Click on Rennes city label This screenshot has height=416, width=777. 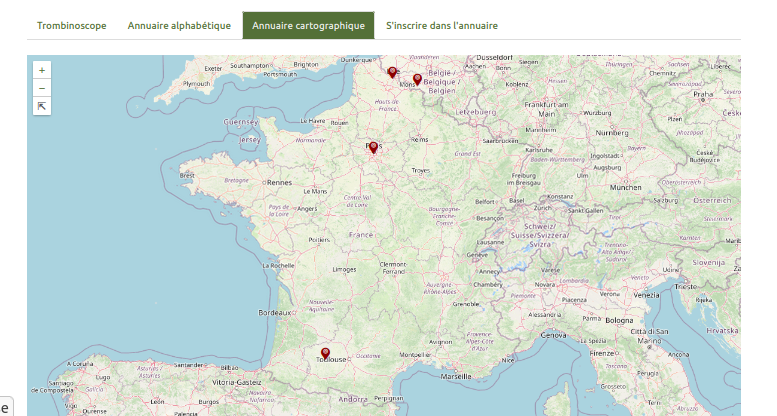pyautogui.click(x=278, y=183)
